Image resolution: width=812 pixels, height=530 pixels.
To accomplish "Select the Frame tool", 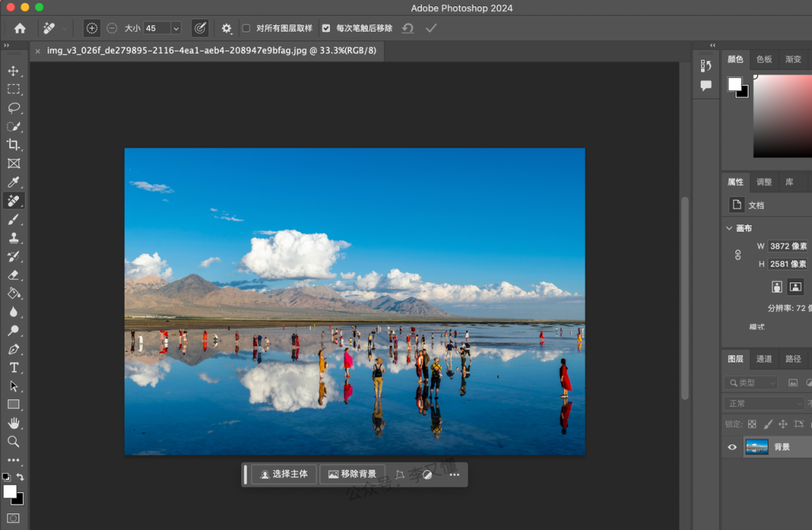I will (13, 163).
